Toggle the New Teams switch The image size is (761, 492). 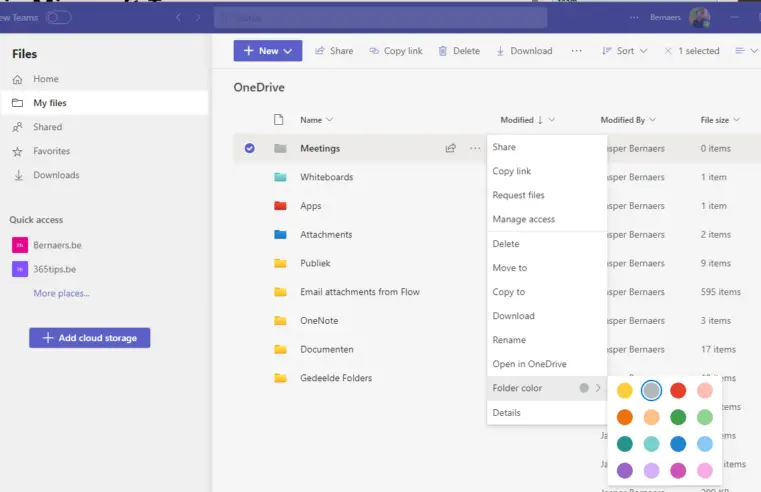point(59,17)
